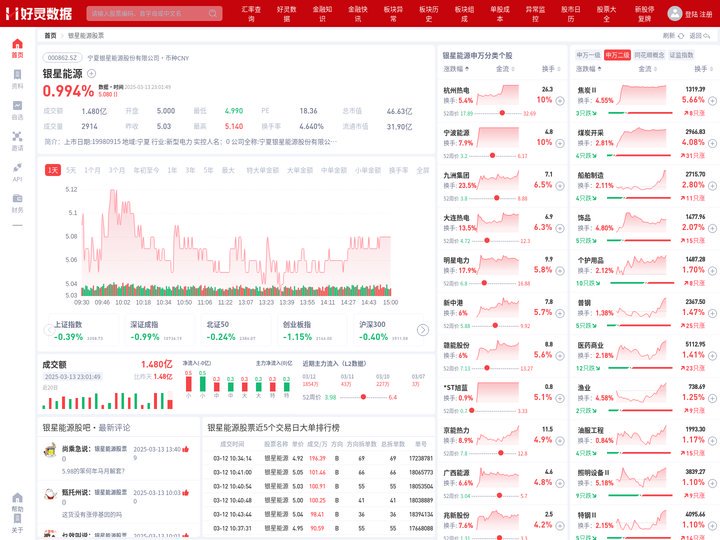Add 银星能源 to watchlist with plus icon
The image size is (720, 540).
(91, 73)
